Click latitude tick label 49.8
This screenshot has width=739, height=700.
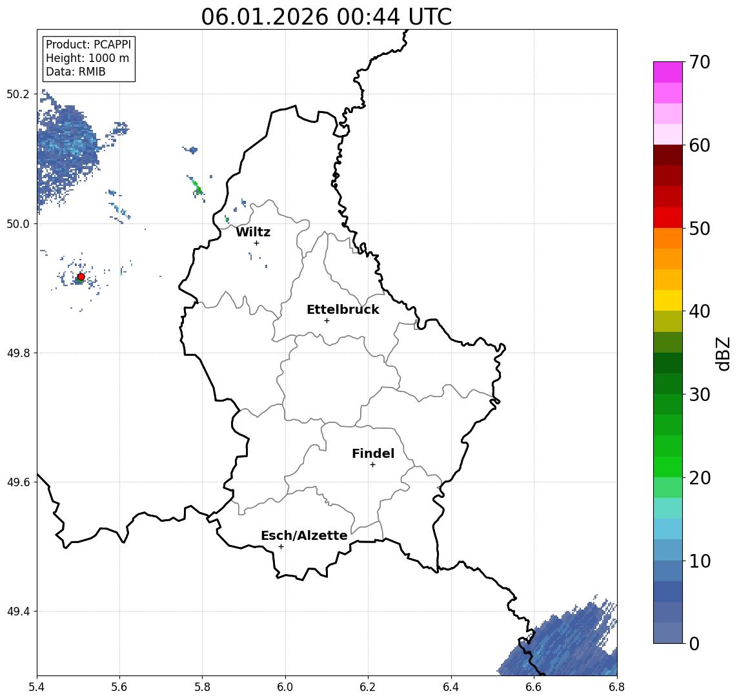[x=18, y=353]
